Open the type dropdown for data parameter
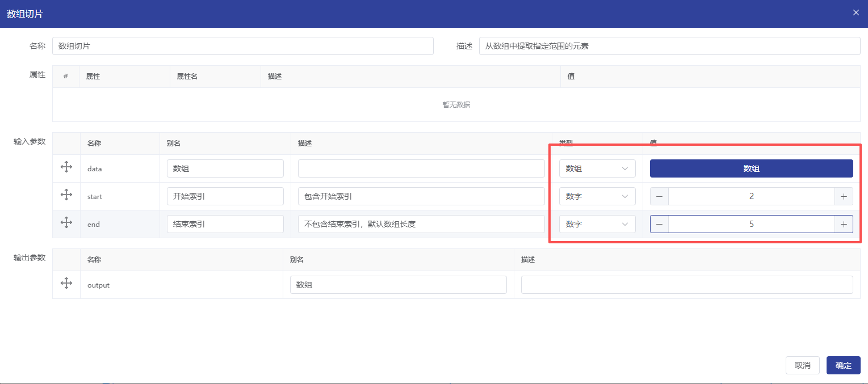The width and height of the screenshot is (868, 384). 597,168
